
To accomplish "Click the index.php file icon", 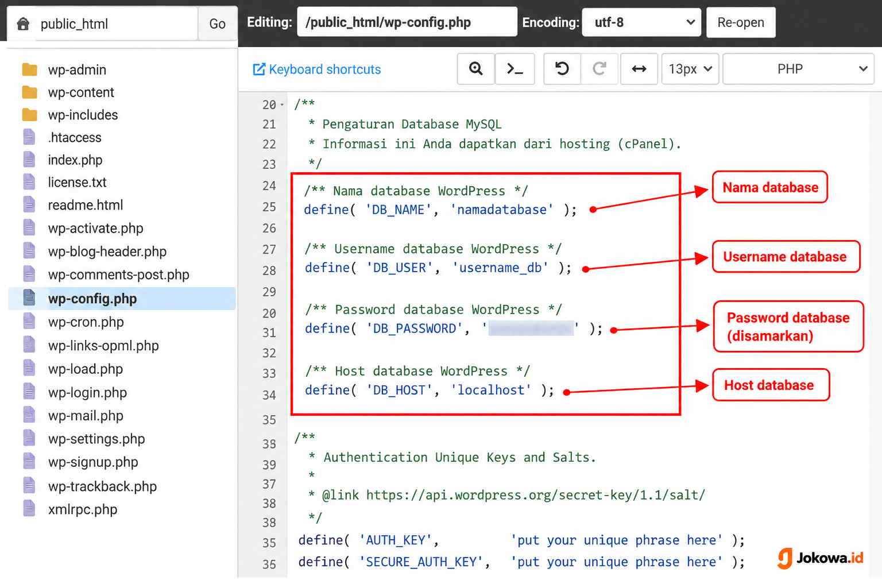I will [x=29, y=160].
